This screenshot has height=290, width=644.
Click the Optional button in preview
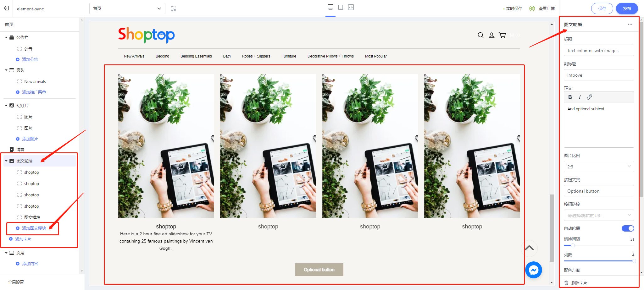[x=319, y=270]
